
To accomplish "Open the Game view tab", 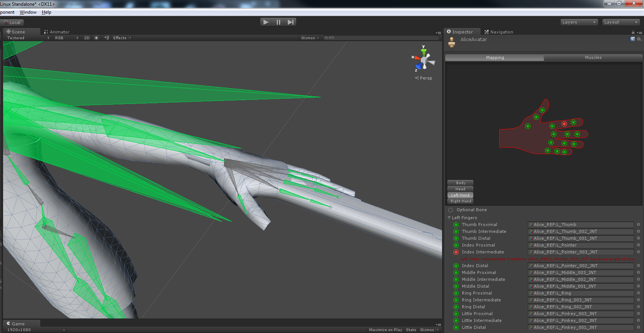I will click(x=21, y=323).
